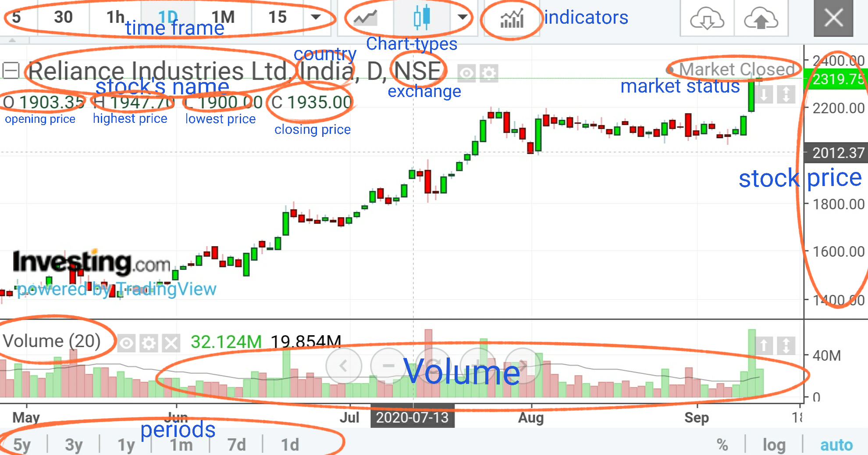Open the indicators icon
868x455 pixels.
pos(512,18)
